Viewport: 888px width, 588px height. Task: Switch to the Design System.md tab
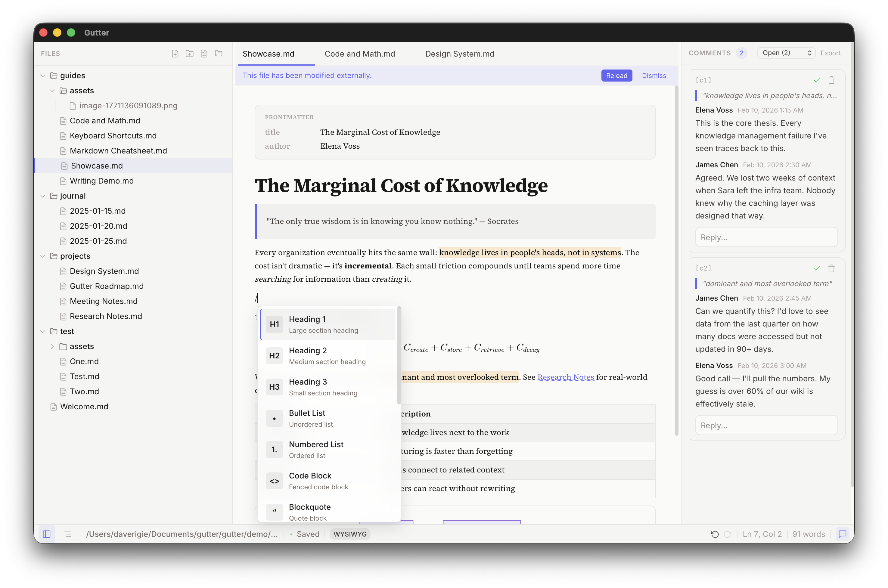[459, 54]
